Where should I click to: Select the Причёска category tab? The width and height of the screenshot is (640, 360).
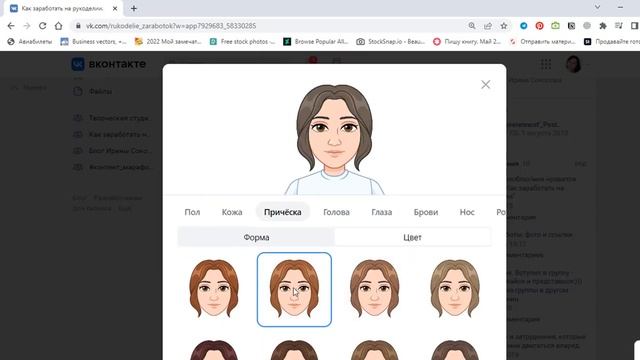pyautogui.click(x=282, y=212)
